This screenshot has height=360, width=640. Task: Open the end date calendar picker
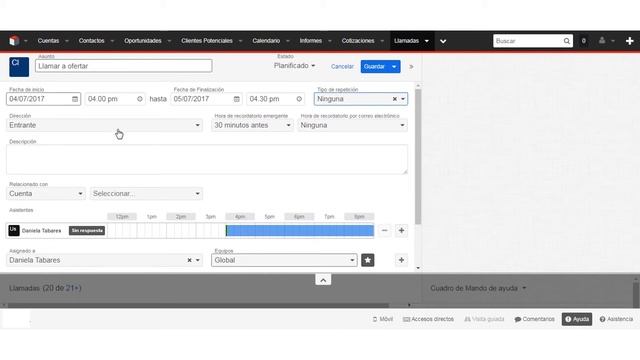237,99
